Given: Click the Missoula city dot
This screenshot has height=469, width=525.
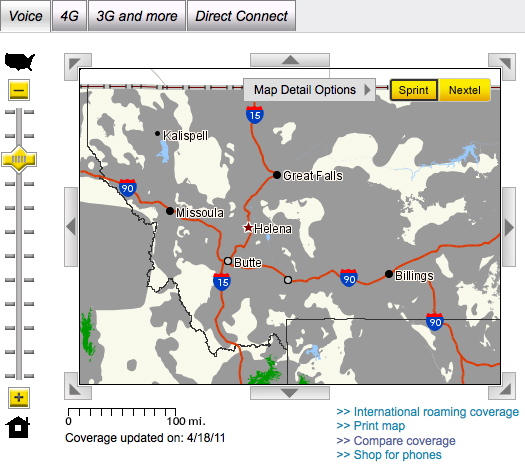Looking at the screenshot, I should (170, 211).
